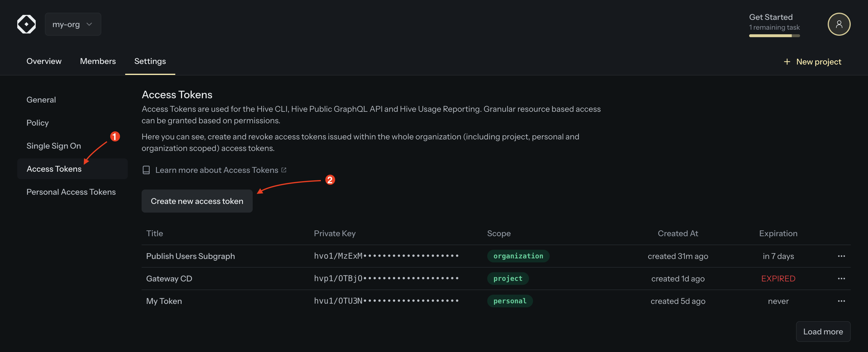Open actions menu for My Token

coord(841,301)
